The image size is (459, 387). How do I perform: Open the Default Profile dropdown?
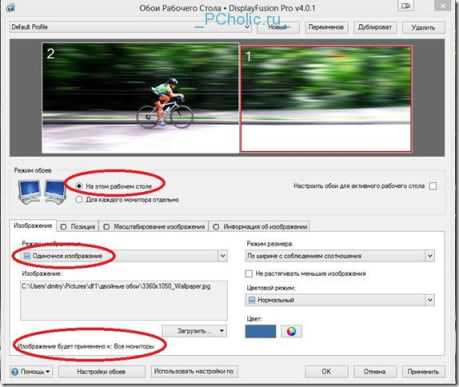click(131, 27)
